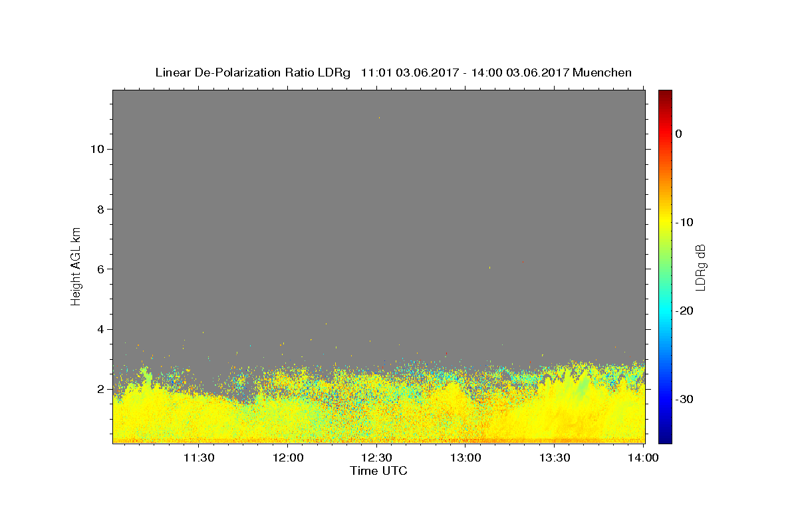This screenshot has width=798, height=532.
Task: Click the 0 dB colorbar tick label
Action: [678, 134]
